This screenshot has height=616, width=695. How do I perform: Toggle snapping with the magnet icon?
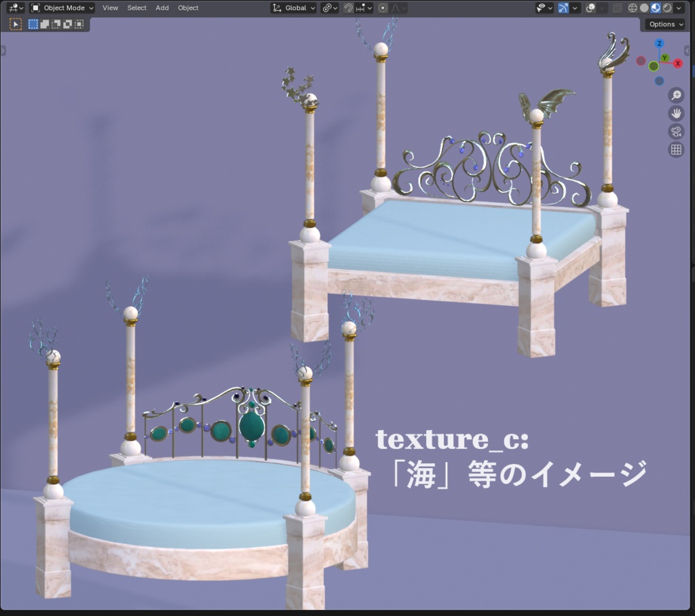(347, 7)
